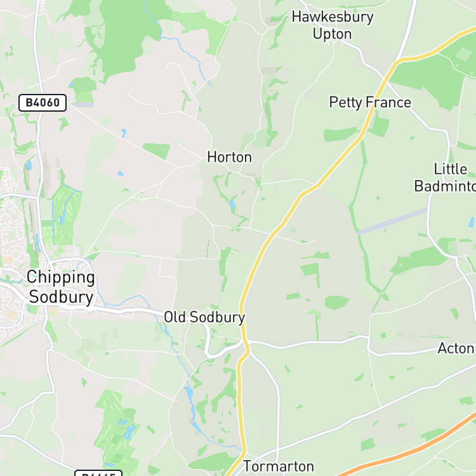Click the Little Badminton label
The width and height of the screenshot is (476, 476).
point(446,178)
